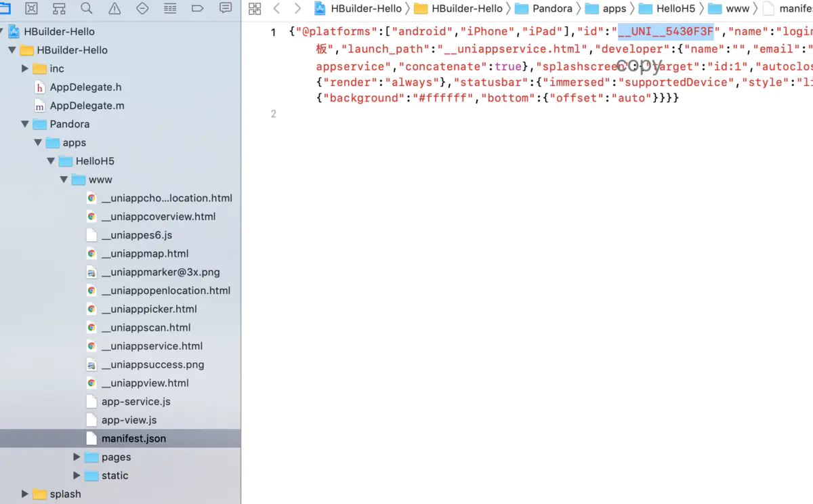Collapse the HelloH5 folder
The height and width of the screenshot is (504, 813).
51,161
